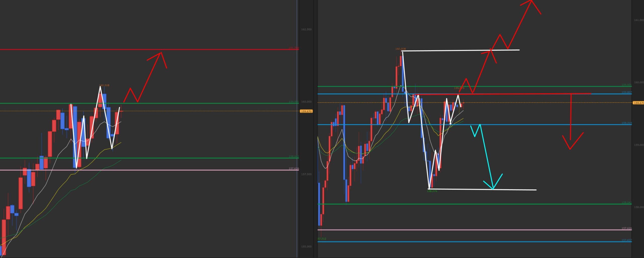The image size is (644, 258).
Task: Click the 157.500 axis label on left chart
Action: [306, 174]
